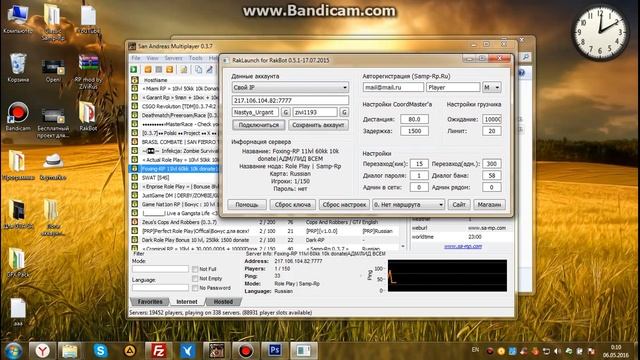This screenshot has height=360, width=640.
Task: Click the green connect icon in SA-MP toolbar
Action: pyautogui.click(x=134, y=69)
